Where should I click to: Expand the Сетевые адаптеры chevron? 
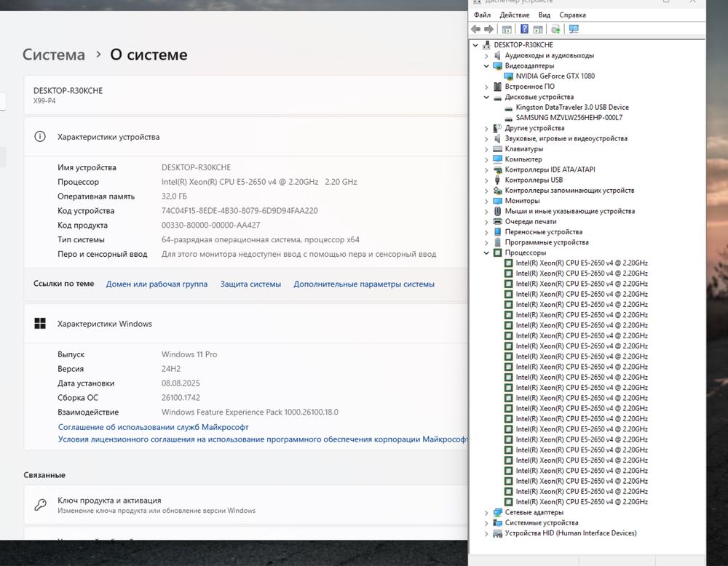[x=486, y=513]
